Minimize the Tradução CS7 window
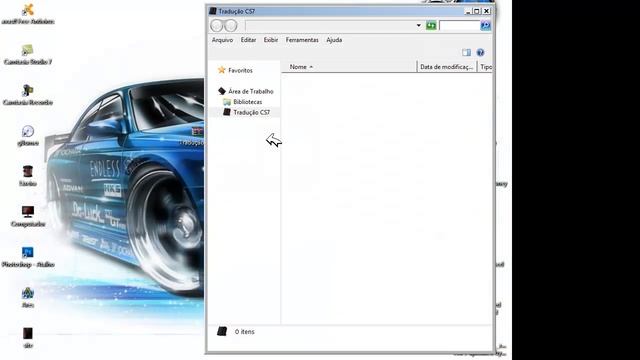 pos(468,11)
